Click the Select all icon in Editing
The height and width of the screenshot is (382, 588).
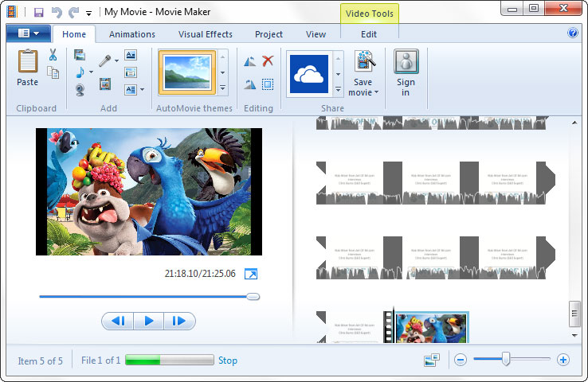click(x=268, y=84)
